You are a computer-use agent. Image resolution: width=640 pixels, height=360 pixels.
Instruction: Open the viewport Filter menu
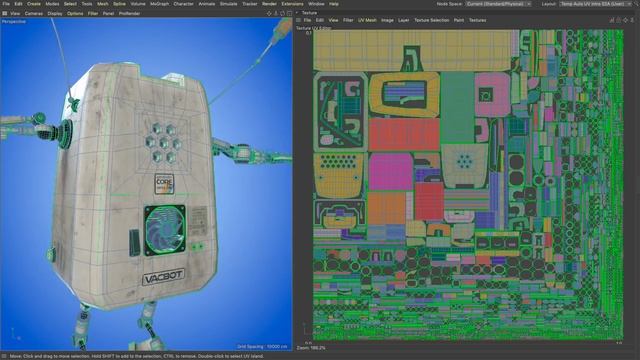pyautogui.click(x=93, y=13)
